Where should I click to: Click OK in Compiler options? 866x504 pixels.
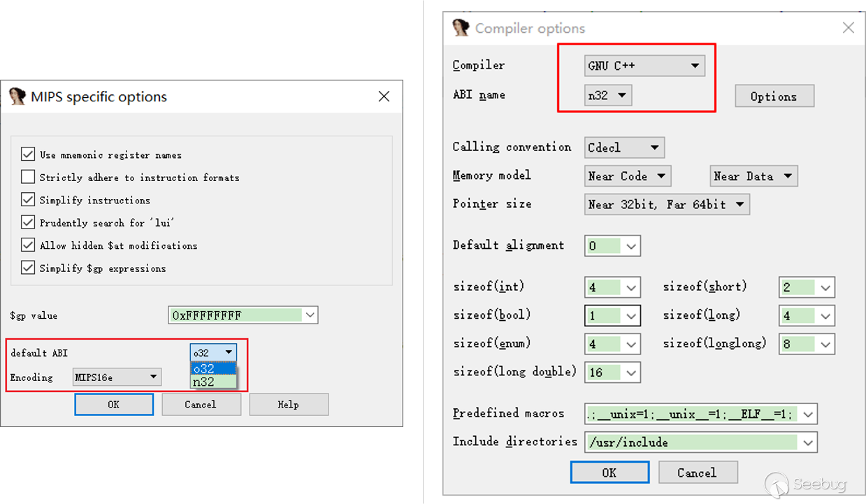point(609,473)
